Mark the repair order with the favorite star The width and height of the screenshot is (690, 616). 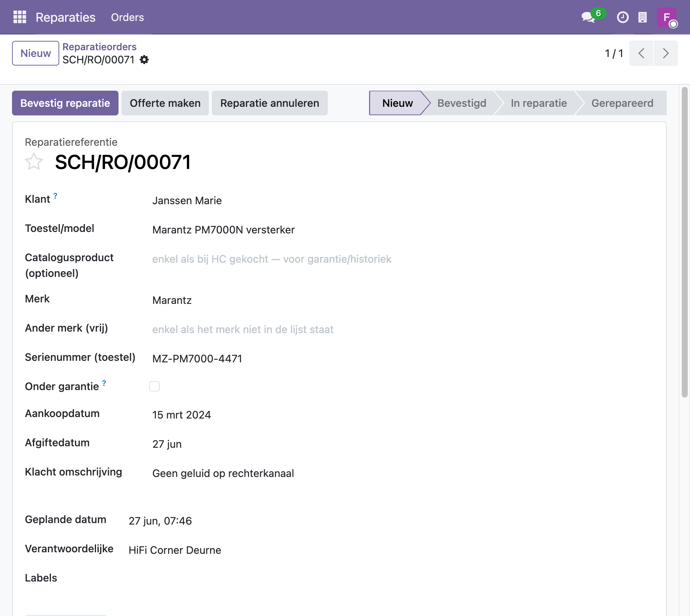tap(34, 162)
